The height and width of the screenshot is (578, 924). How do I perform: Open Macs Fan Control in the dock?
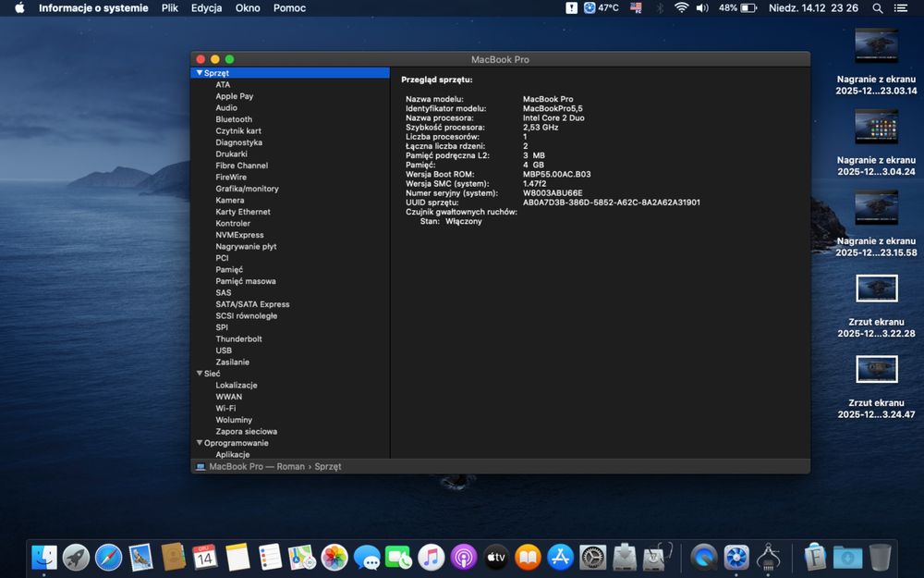(x=736, y=557)
